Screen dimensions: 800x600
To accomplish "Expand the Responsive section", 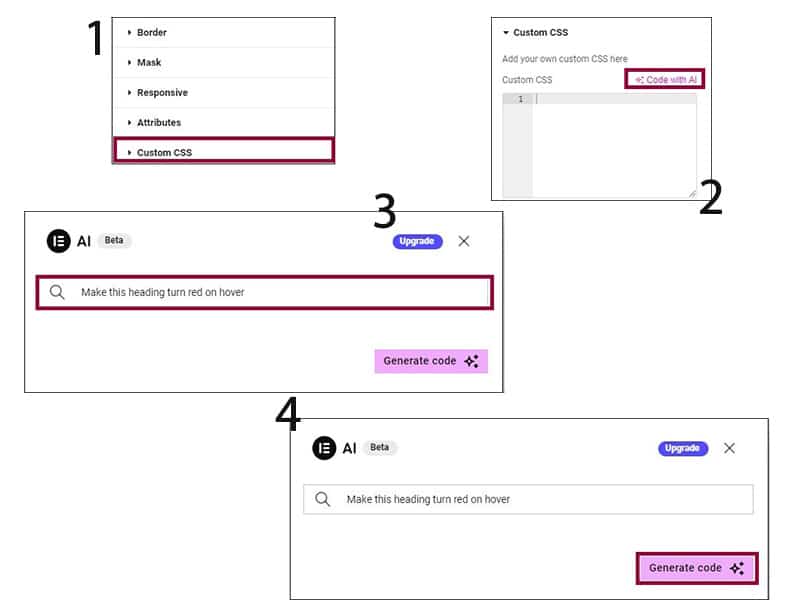I will tap(223, 93).
